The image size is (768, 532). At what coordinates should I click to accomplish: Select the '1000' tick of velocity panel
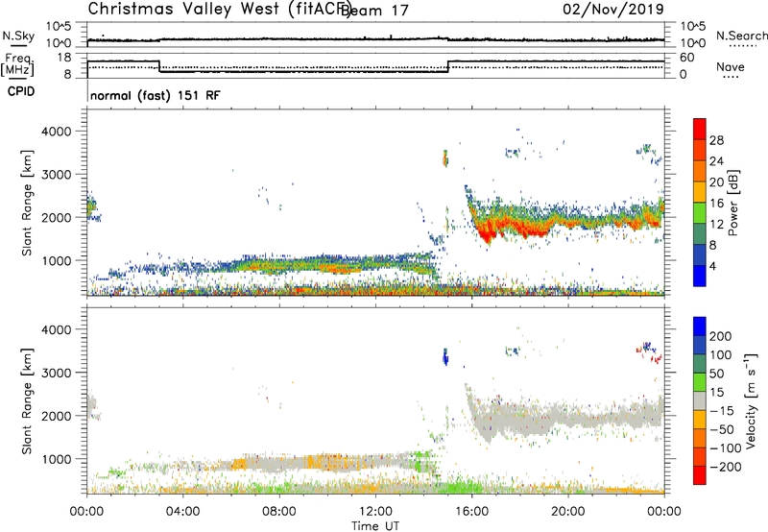[57, 459]
